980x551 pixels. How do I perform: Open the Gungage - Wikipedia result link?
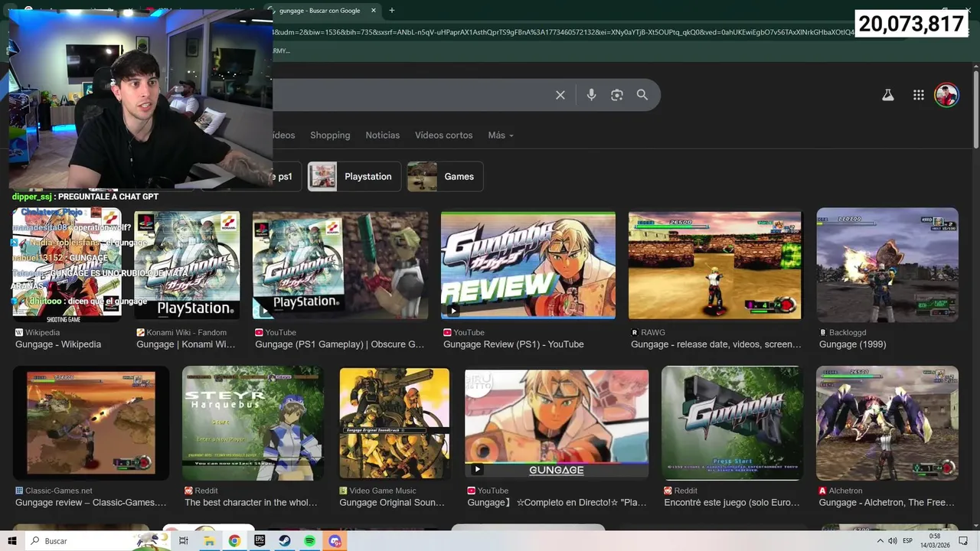58,344
